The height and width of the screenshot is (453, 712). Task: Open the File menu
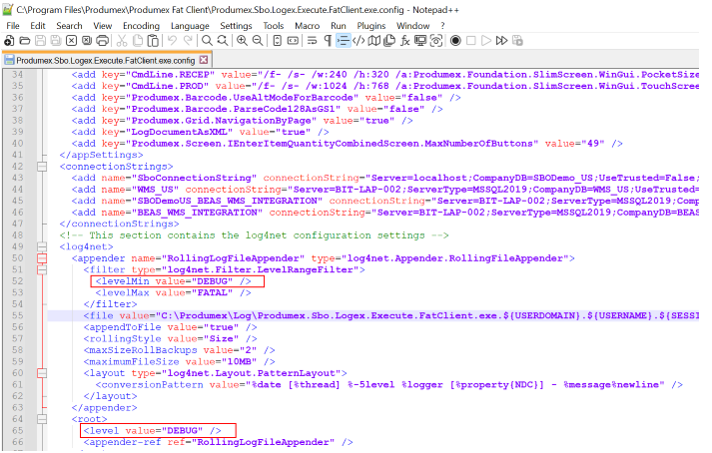tap(13, 26)
